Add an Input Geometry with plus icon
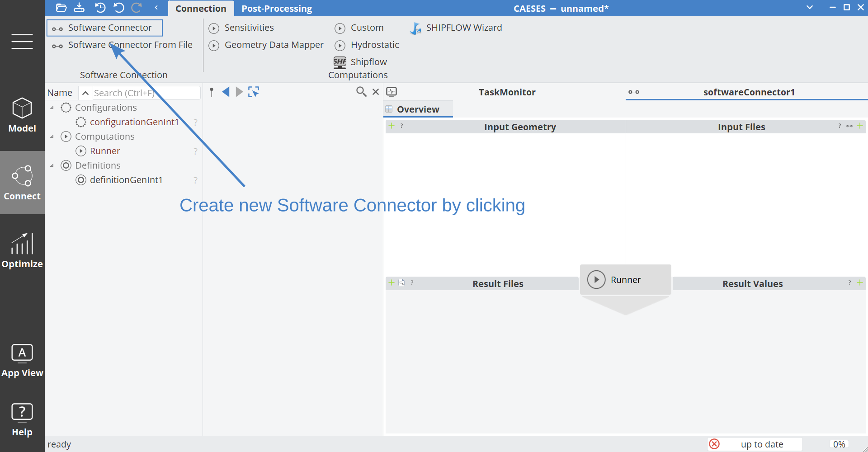The height and width of the screenshot is (452, 868). coord(392,126)
